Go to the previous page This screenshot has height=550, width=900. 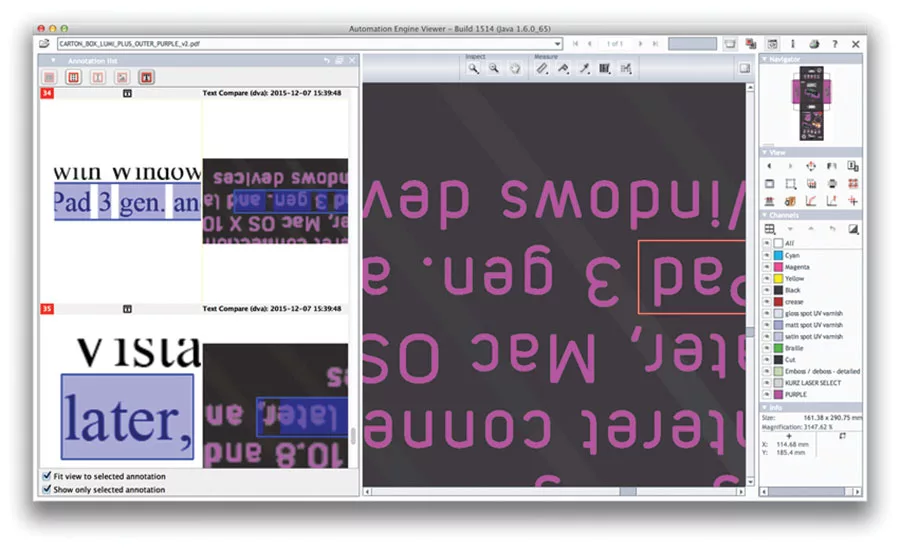(x=589, y=44)
